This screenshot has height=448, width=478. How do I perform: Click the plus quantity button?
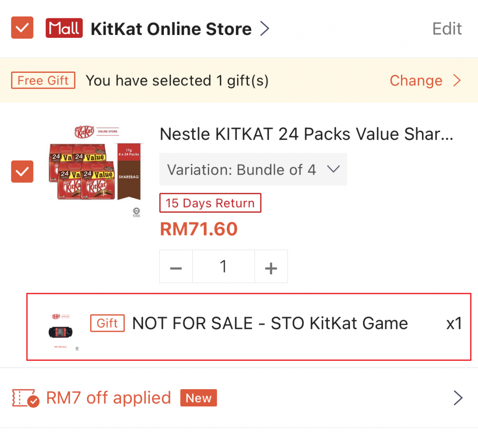click(271, 267)
